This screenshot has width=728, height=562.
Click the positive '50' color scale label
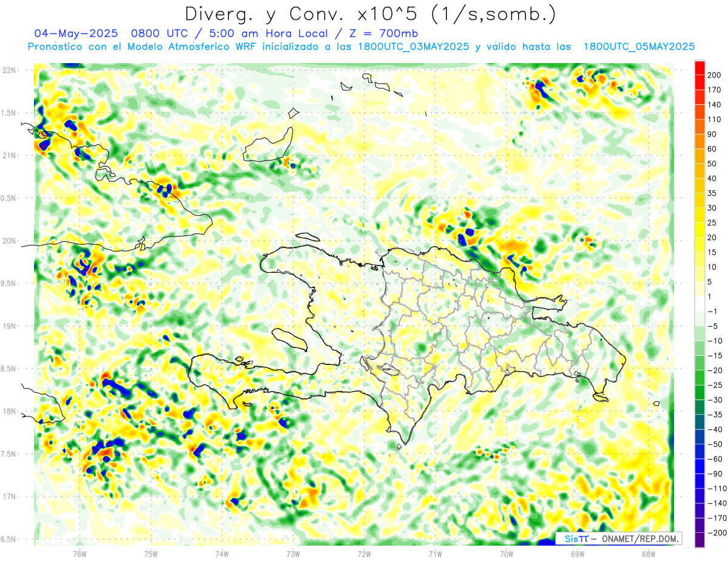point(712,164)
